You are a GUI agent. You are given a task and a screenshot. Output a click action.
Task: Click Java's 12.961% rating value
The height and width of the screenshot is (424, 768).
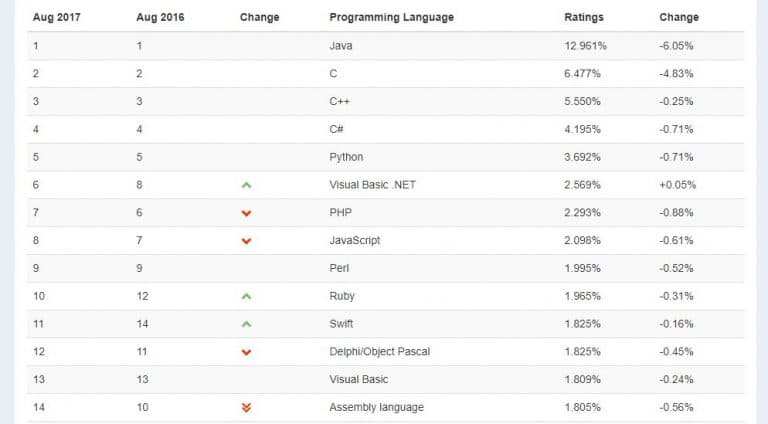click(x=585, y=46)
